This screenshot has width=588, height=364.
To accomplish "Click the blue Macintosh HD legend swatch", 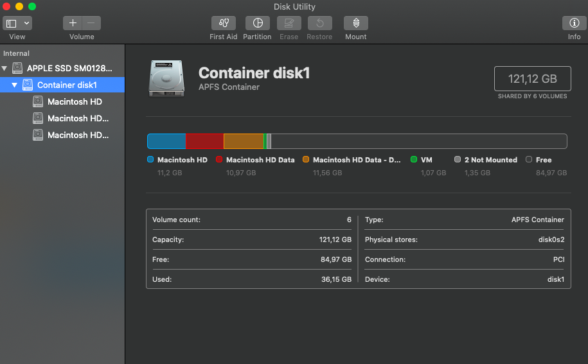I will click(150, 159).
